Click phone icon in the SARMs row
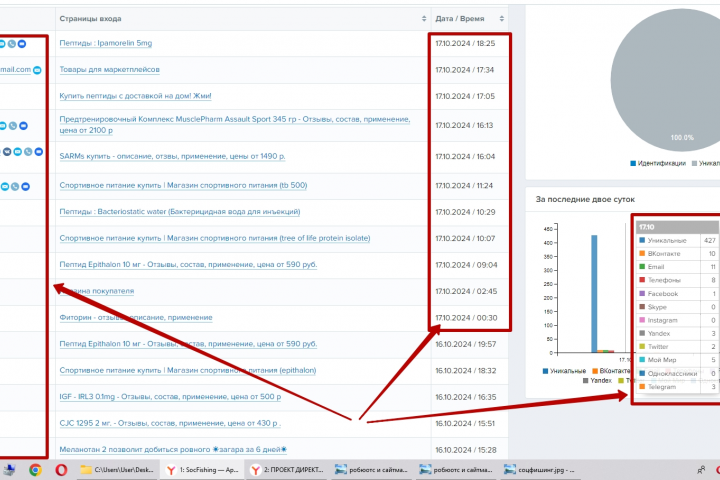The image size is (720, 480). coord(28,152)
